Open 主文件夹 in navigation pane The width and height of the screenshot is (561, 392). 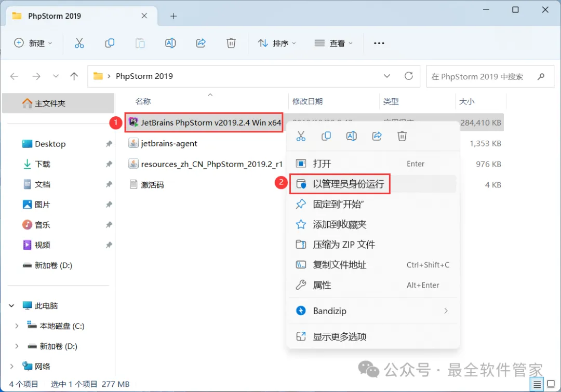click(58, 103)
